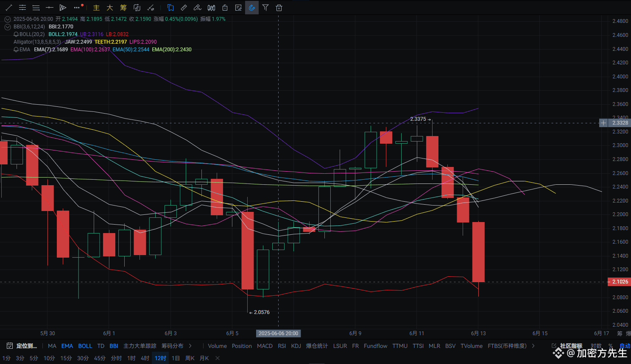Screen dimensions: 631x364
Task: Select the horizontal ray line tool
Action: pyautogui.click(x=50, y=8)
